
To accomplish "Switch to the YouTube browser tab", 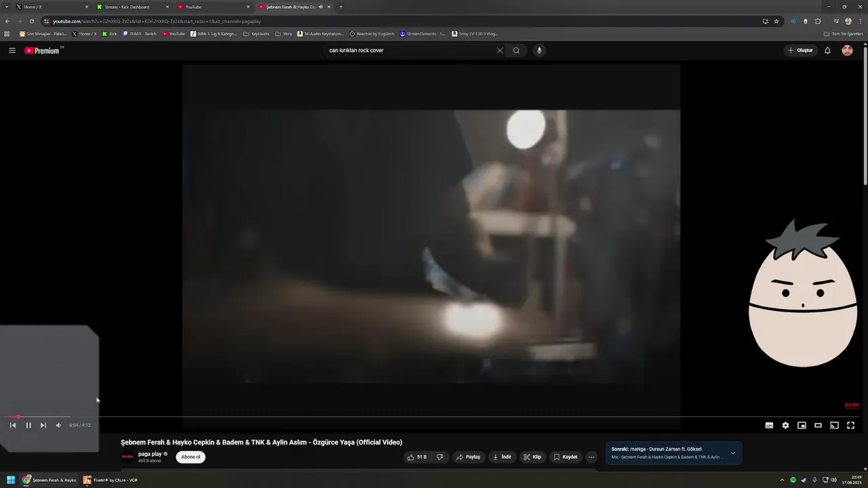I will point(213,7).
